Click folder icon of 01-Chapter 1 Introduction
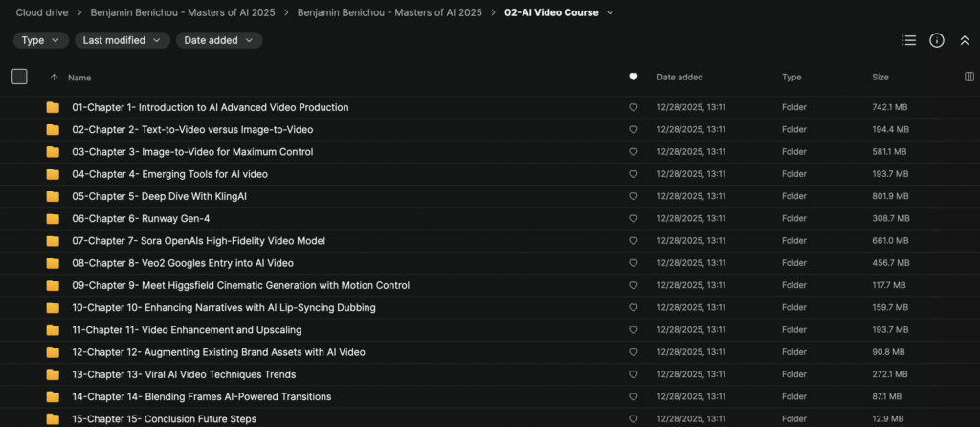 [x=54, y=107]
